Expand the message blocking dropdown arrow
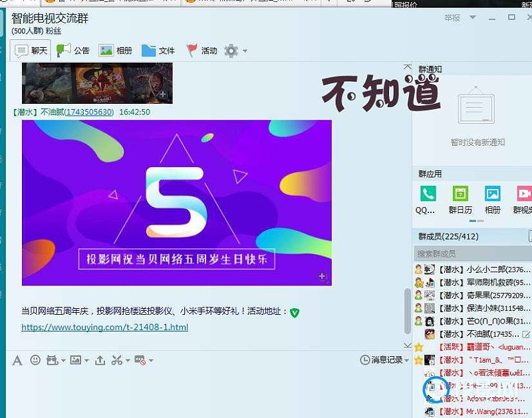Image resolution: width=532 pixels, height=418 pixels. point(151,361)
